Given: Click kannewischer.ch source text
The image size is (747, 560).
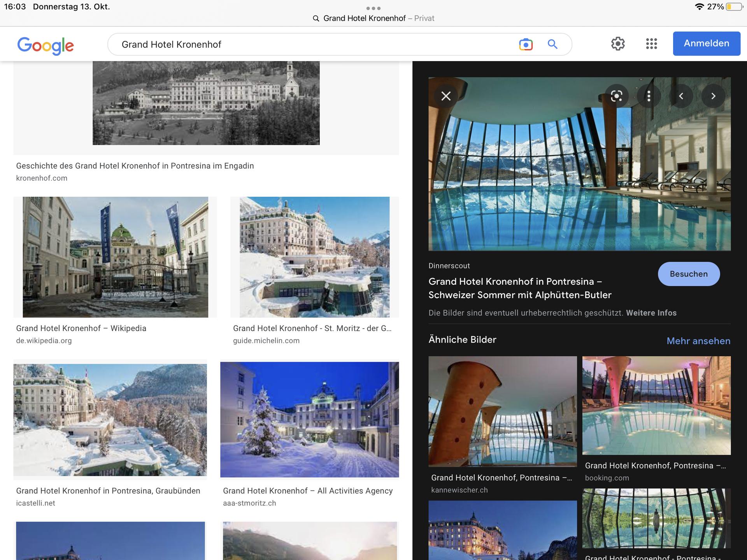Looking at the screenshot, I should click(459, 490).
